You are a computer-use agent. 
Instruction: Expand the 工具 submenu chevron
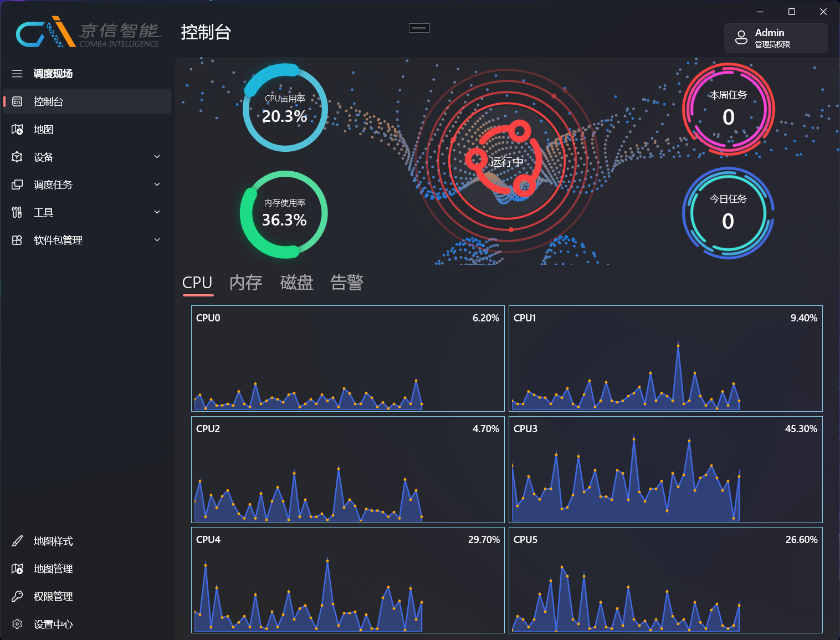[x=157, y=212]
